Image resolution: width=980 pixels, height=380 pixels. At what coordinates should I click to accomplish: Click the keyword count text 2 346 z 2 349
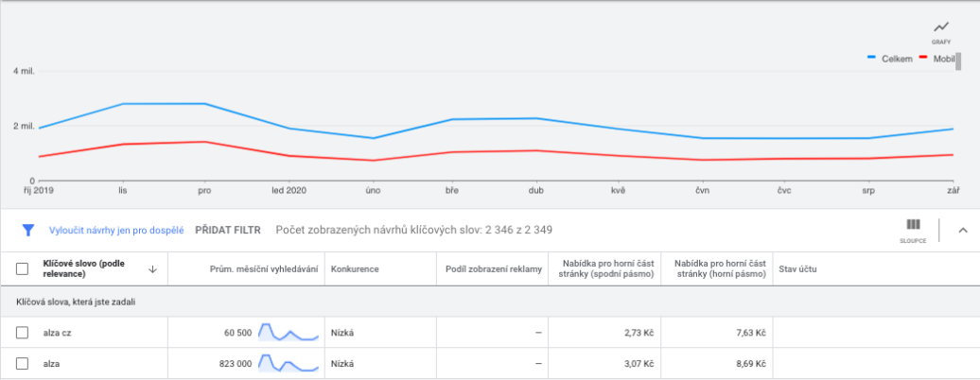518,231
